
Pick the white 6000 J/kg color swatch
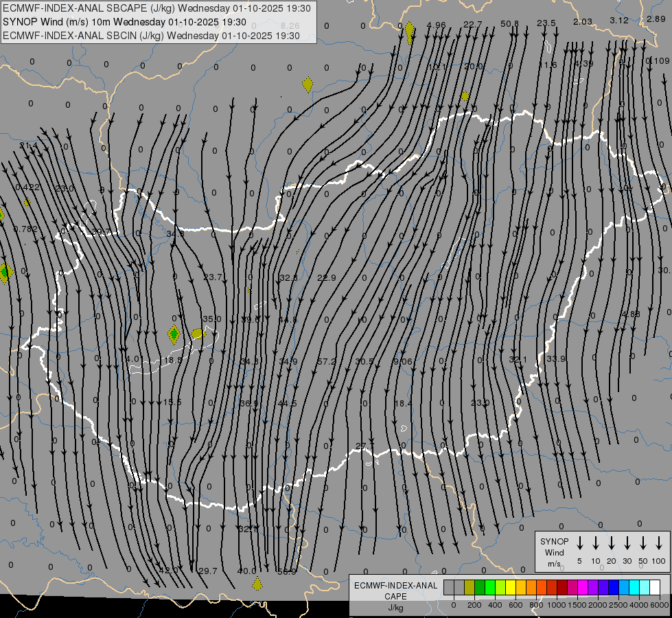[x=655, y=587]
